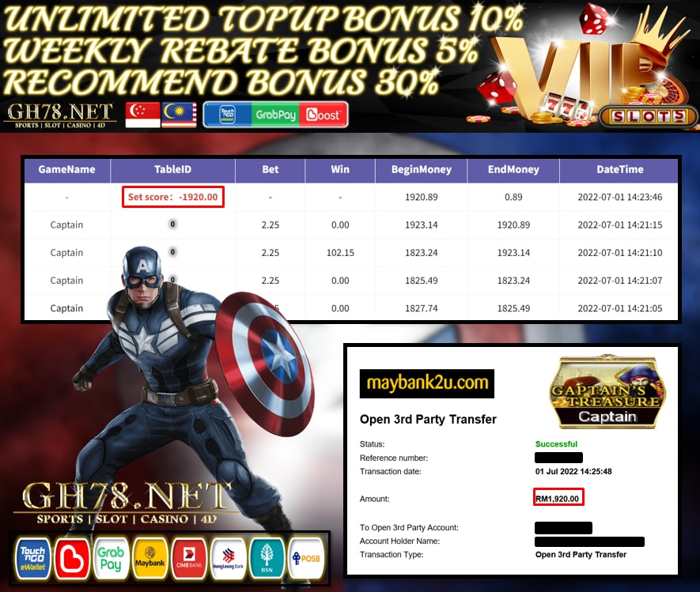Viewport: 700px width, 592px height.
Task: Click the "Transaction Type:" label
Action: (x=392, y=555)
